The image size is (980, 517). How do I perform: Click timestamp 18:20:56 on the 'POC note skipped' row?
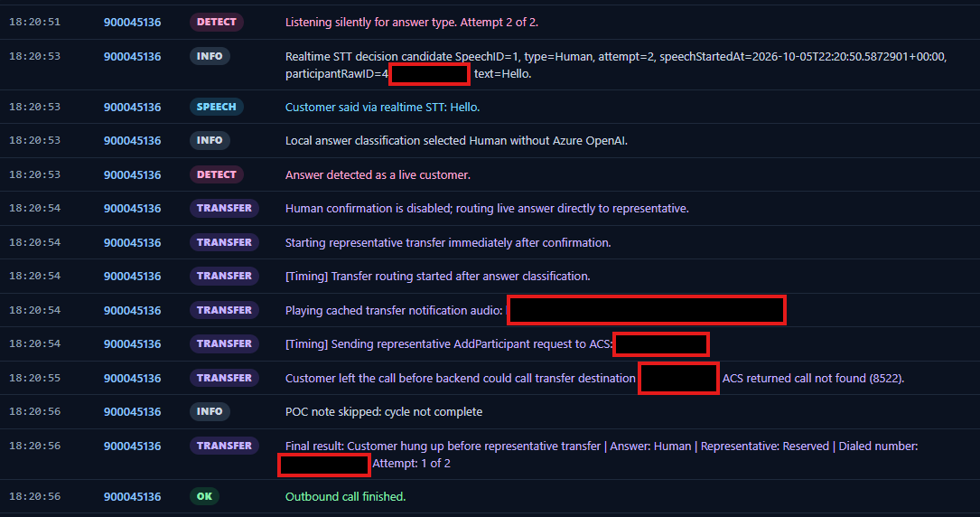(35, 411)
